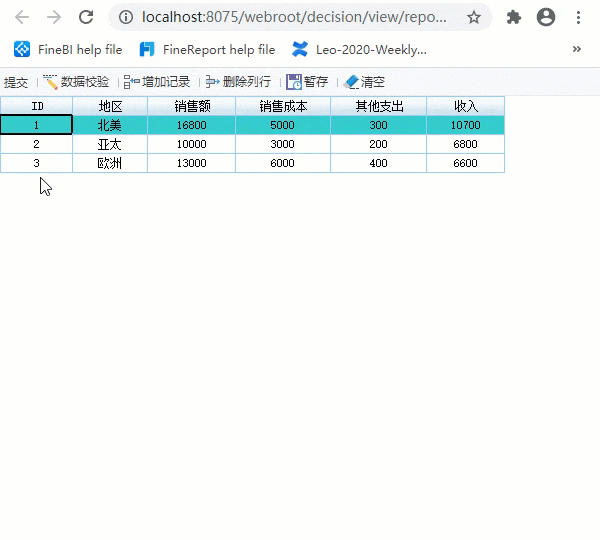Click the 地区 column header
Viewport: 600px width, 540px height.
110,106
